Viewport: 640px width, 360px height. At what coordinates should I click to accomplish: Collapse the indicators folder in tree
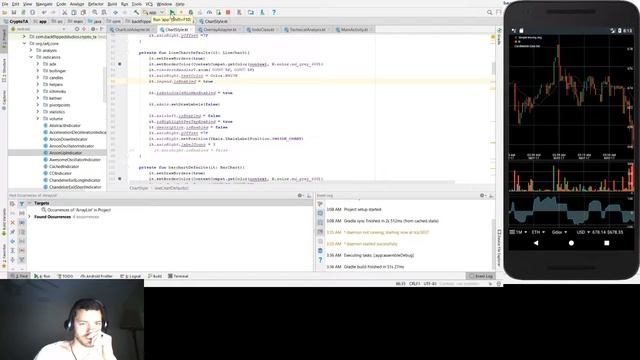tap(31, 57)
